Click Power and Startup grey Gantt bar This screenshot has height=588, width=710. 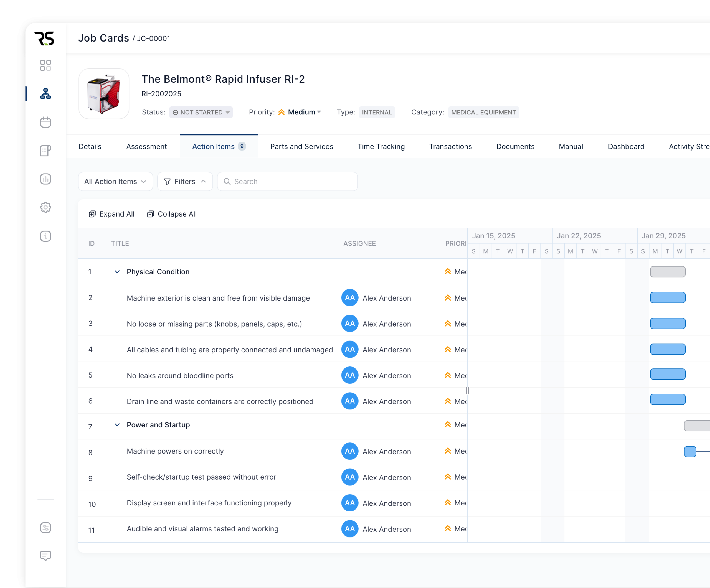(697, 426)
